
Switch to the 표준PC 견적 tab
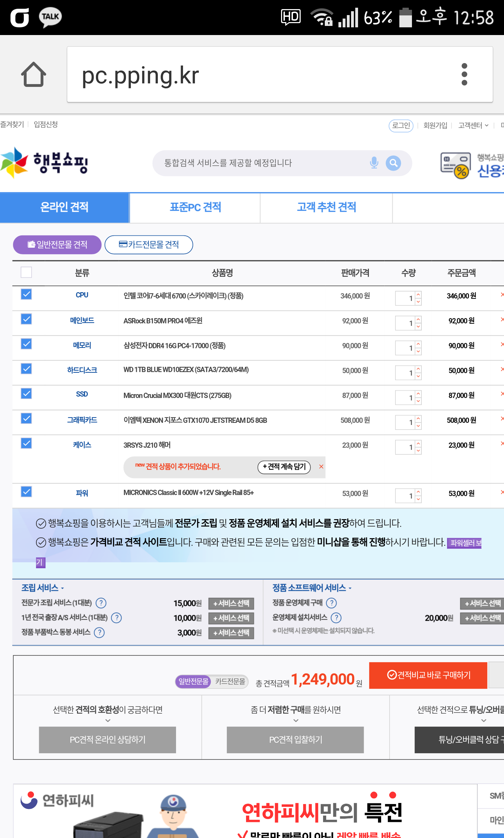click(195, 207)
